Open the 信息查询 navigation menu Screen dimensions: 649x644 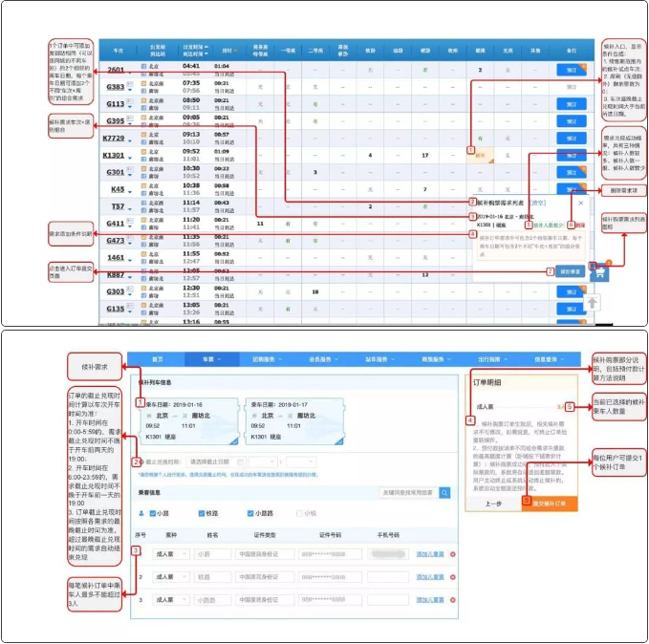point(550,359)
